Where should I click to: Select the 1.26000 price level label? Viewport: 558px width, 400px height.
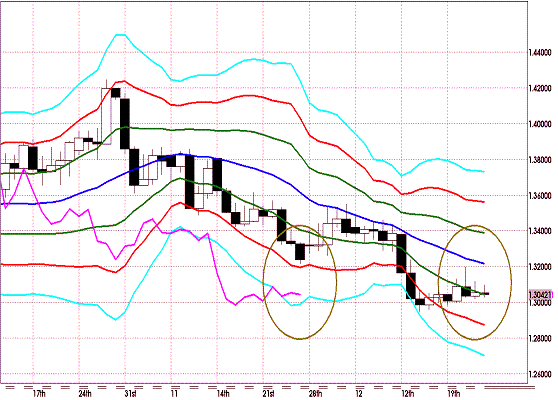[x=540, y=374]
